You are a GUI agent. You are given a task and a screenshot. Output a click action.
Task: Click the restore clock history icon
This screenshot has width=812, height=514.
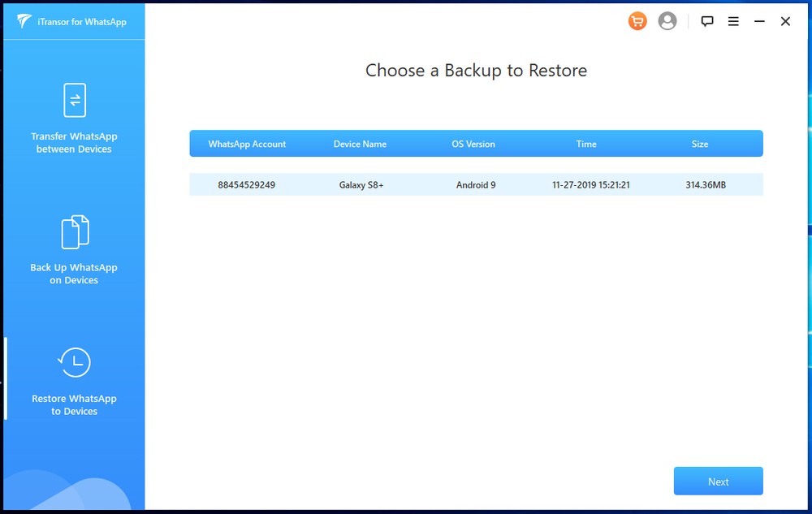click(74, 362)
